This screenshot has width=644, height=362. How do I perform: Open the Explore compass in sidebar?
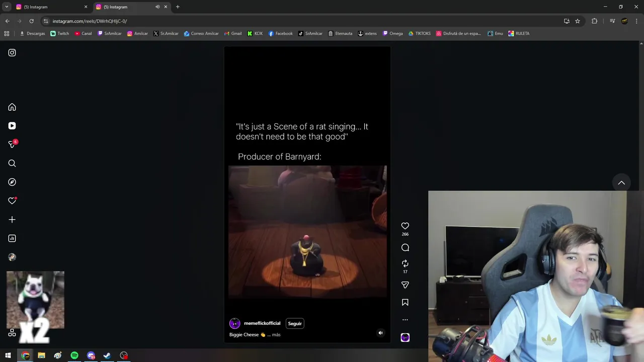point(12,182)
